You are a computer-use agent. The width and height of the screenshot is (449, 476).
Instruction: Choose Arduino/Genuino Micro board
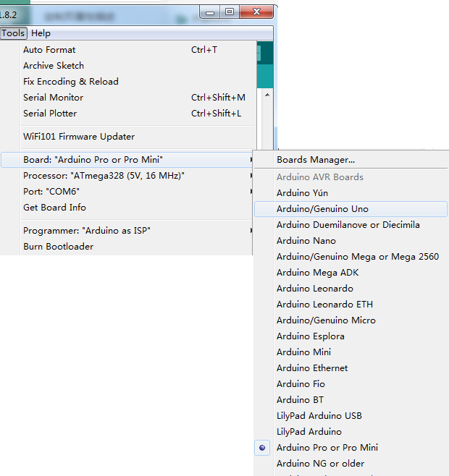click(x=351, y=320)
